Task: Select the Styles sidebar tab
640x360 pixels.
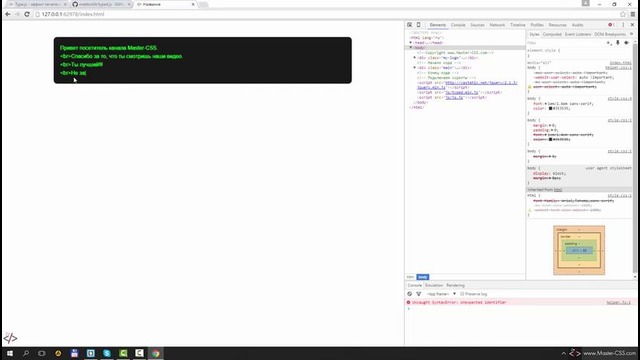Action: point(534,34)
